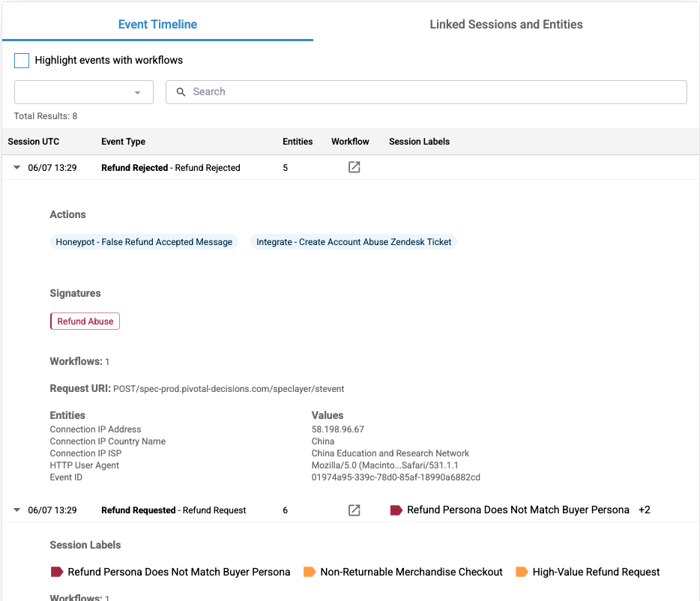Open workflow link for Refund Requested event

(x=354, y=510)
